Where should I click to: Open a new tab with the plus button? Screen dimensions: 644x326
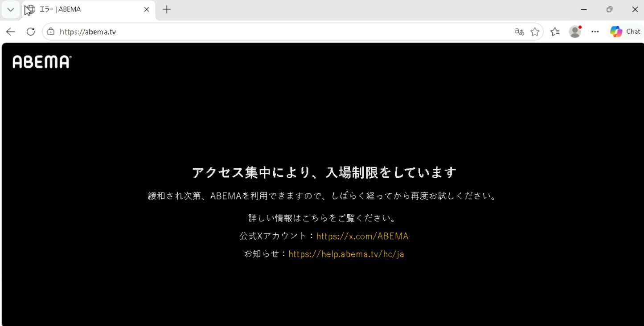click(167, 9)
